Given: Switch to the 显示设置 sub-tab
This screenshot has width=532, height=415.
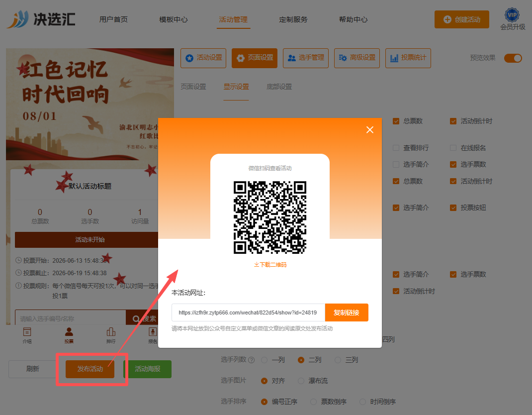Looking at the screenshot, I should [x=236, y=87].
